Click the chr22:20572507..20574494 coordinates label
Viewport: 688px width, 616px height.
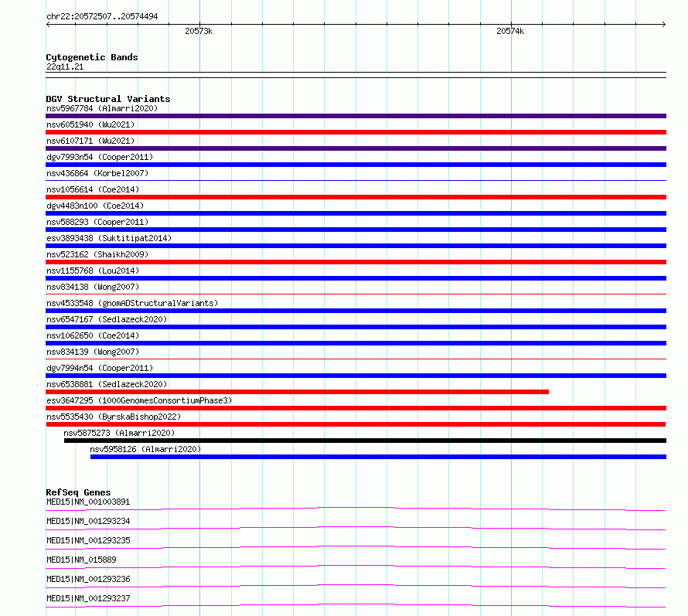point(102,16)
